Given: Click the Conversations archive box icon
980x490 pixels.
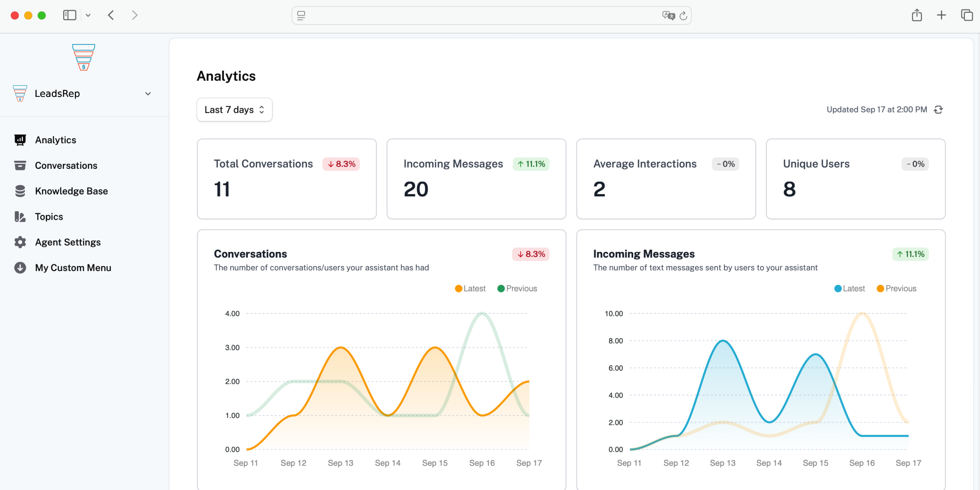Looking at the screenshot, I should (20, 165).
